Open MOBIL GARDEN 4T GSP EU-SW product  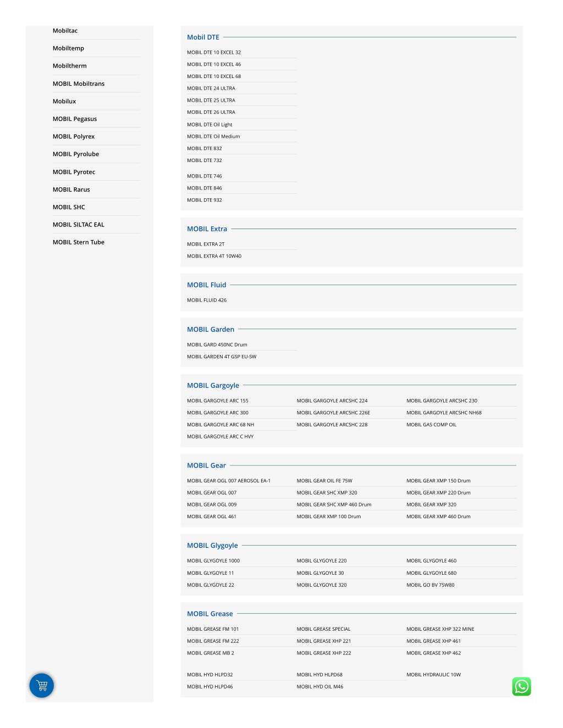[x=222, y=357]
